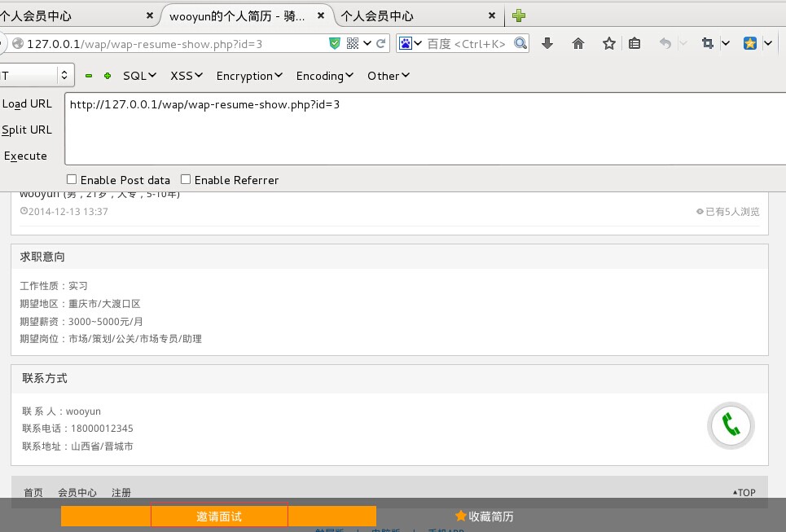Enable Post data checkbox
Image resolution: width=786 pixels, height=532 pixels.
tap(72, 179)
